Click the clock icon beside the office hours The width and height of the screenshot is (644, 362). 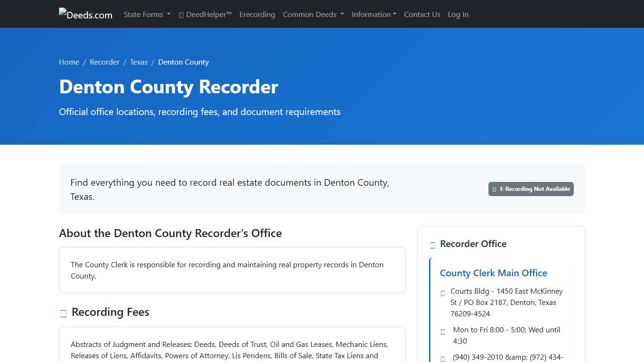pyautogui.click(x=443, y=331)
